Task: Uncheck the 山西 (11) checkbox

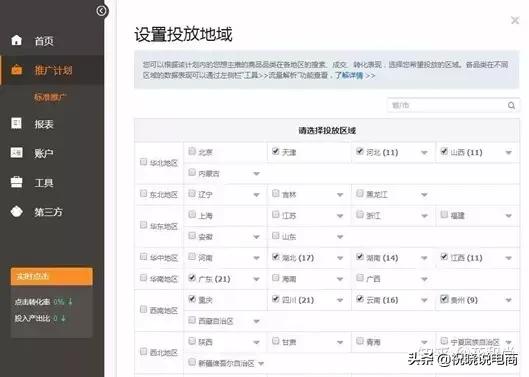Action: click(444, 151)
